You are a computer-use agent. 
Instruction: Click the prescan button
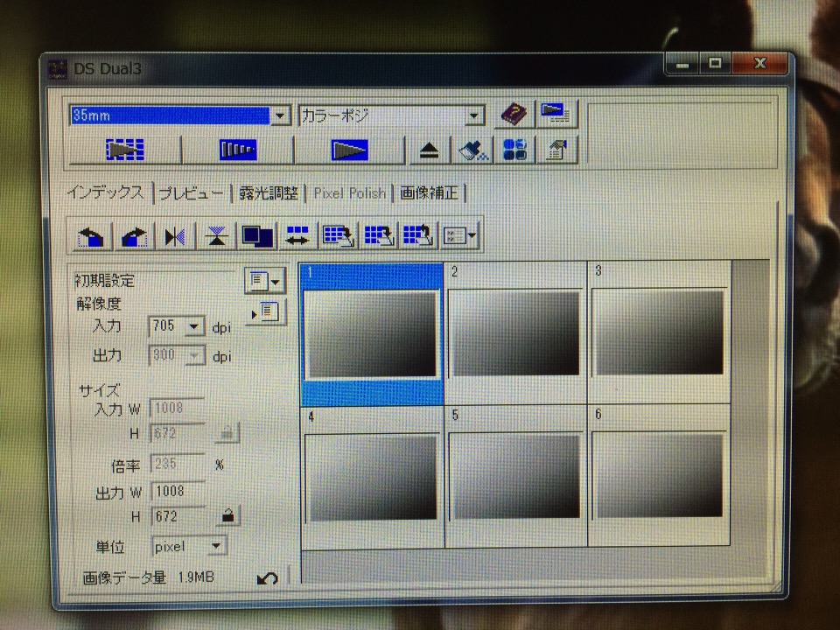click(x=237, y=150)
